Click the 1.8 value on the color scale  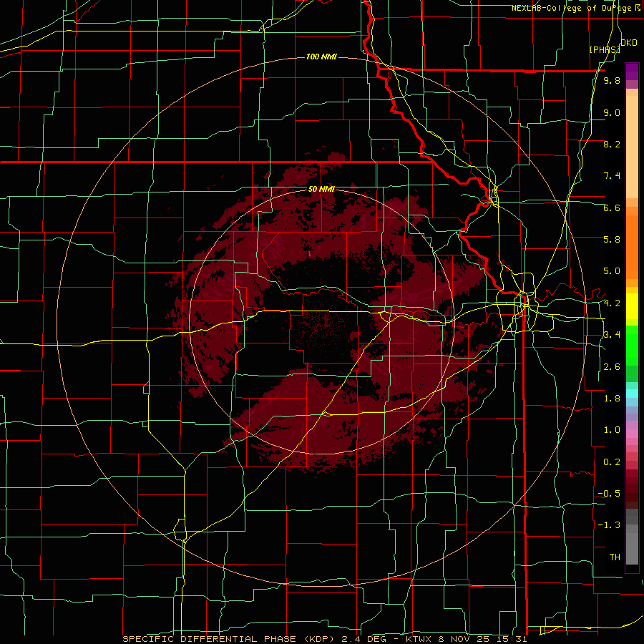(x=612, y=399)
